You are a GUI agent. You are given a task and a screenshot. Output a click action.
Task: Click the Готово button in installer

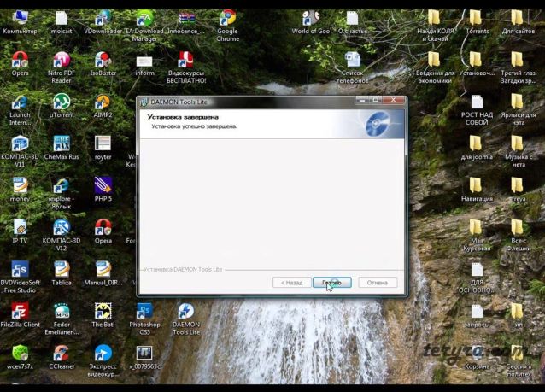[x=332, y=283]
